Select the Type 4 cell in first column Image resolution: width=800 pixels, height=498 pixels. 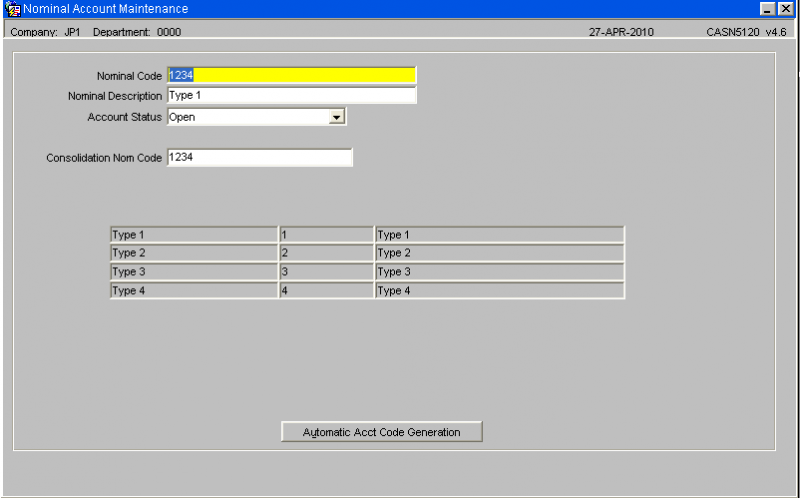(194, 290)
